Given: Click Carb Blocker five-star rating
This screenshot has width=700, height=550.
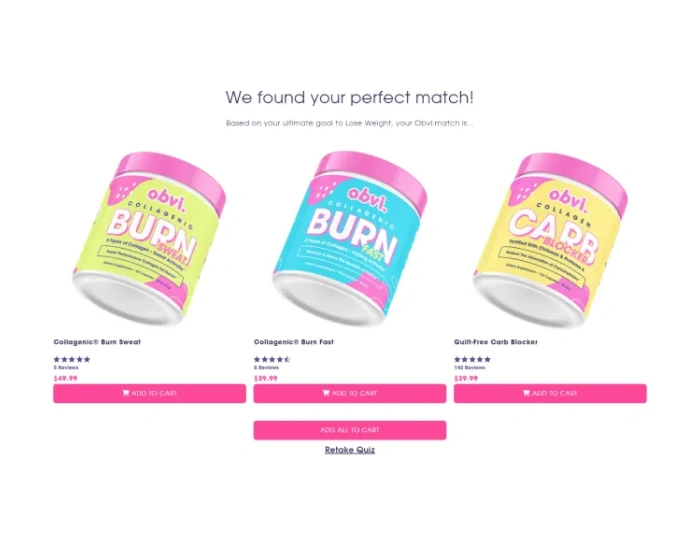Looking at the screenshot, I should (472, 359).
